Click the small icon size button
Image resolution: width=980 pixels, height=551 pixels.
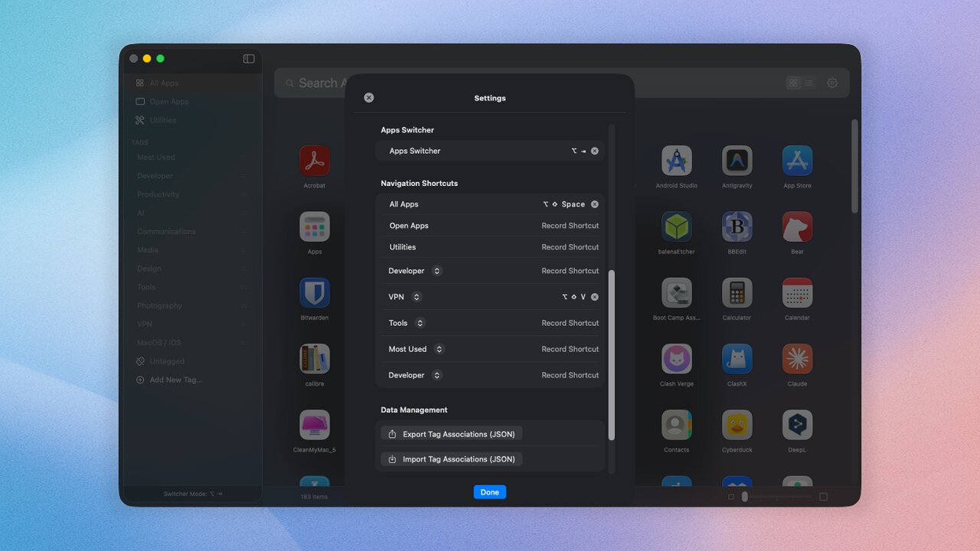(x=731, y=497)
